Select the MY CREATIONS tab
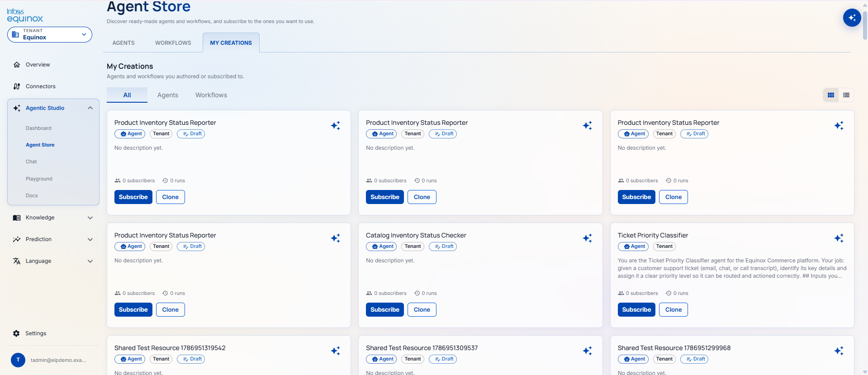Viewport: 868px width, 375px height. (231, 43)
